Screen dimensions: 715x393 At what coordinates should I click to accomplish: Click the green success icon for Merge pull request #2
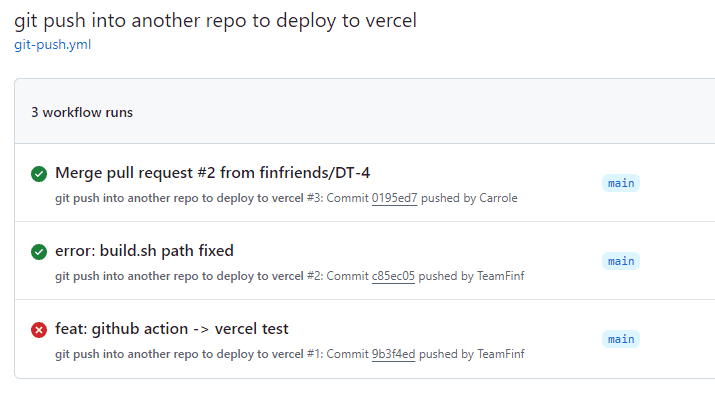(39, 174)
